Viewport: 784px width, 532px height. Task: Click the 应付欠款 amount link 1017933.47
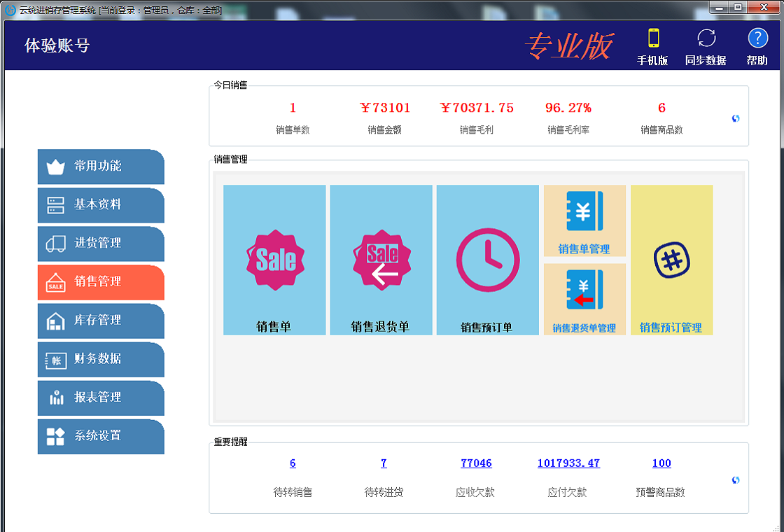click(x=568, y=463)
